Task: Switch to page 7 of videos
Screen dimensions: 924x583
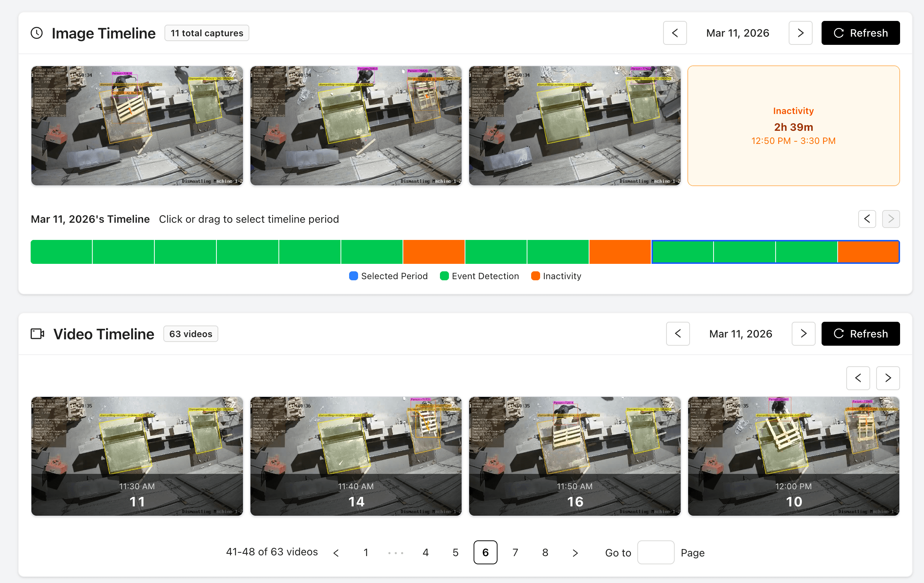Action: pyautogui.click(x=515, y=552)
